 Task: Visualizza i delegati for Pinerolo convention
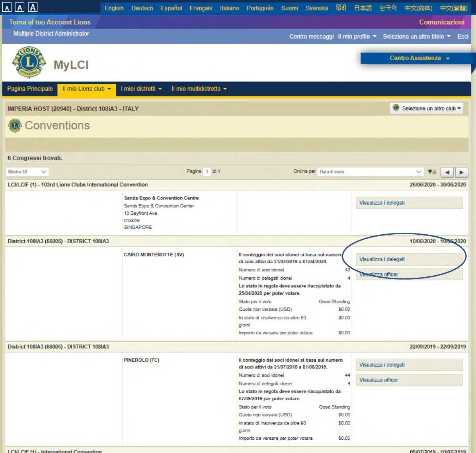[409, 365]
